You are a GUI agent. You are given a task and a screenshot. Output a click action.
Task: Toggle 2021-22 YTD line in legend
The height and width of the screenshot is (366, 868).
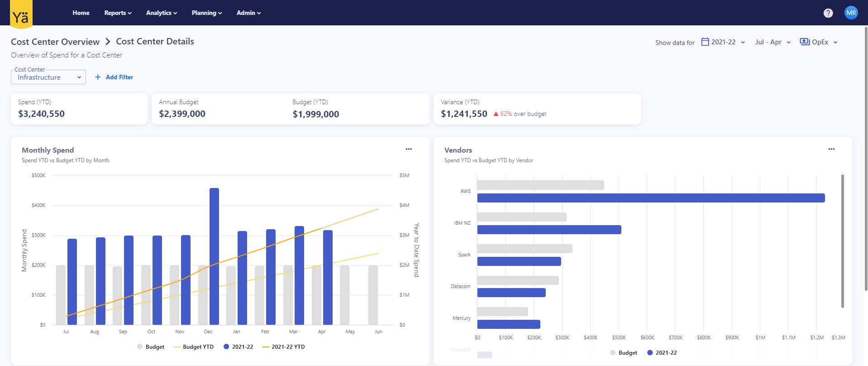(283, 347)
